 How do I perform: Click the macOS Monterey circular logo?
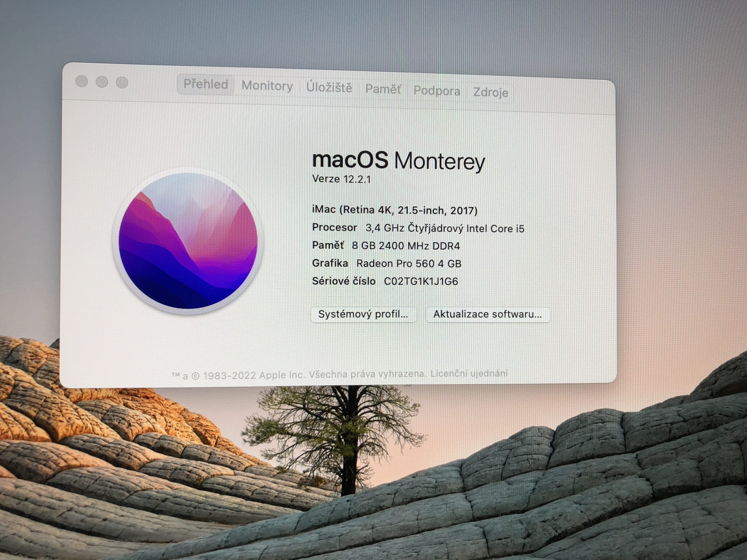click(188, 241)
